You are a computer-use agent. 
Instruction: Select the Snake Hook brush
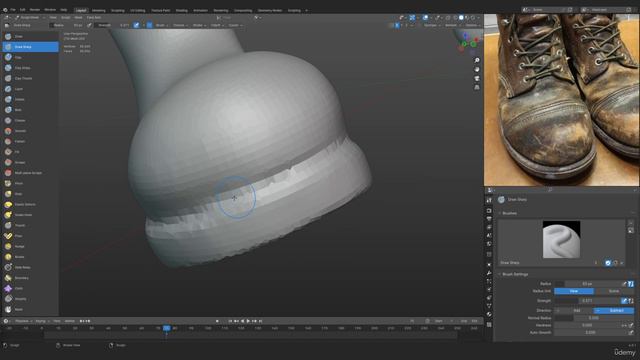click(x=30, y=215)
